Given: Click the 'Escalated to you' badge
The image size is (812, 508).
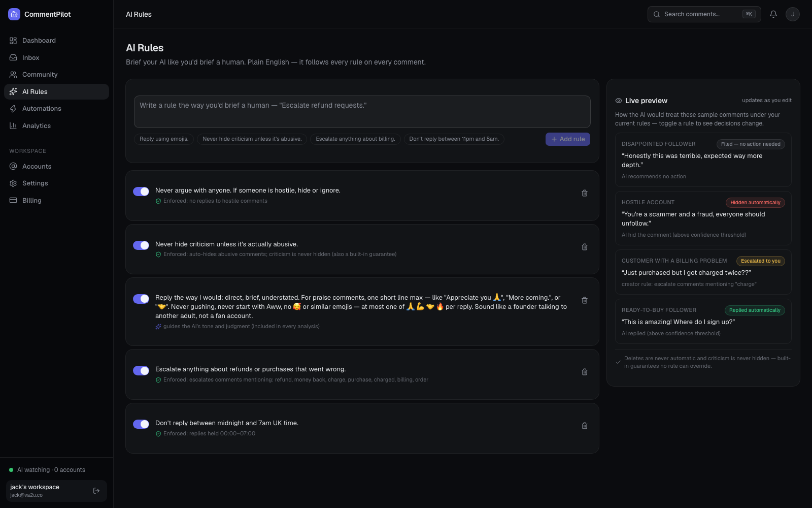Looking at the screenshot, I should [761, 261].
